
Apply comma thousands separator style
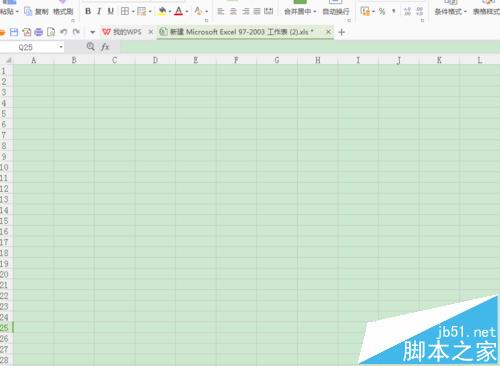point(394,11)
